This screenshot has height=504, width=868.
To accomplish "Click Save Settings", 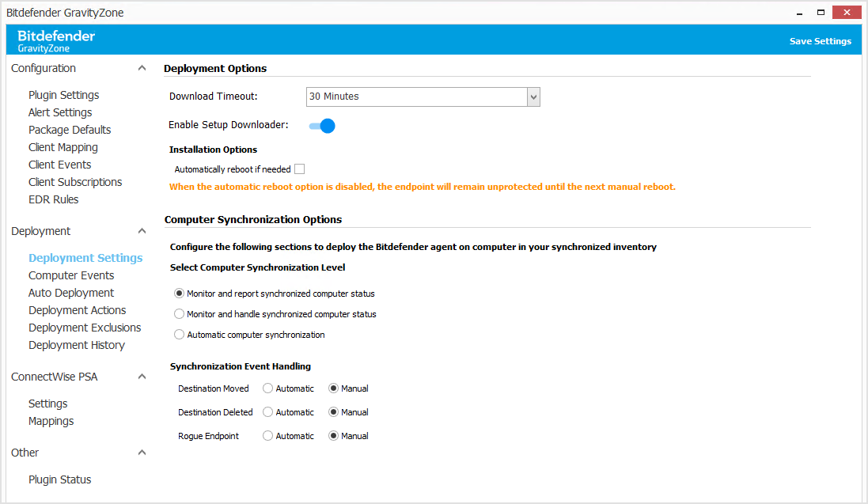I will (x=820, y=40).
